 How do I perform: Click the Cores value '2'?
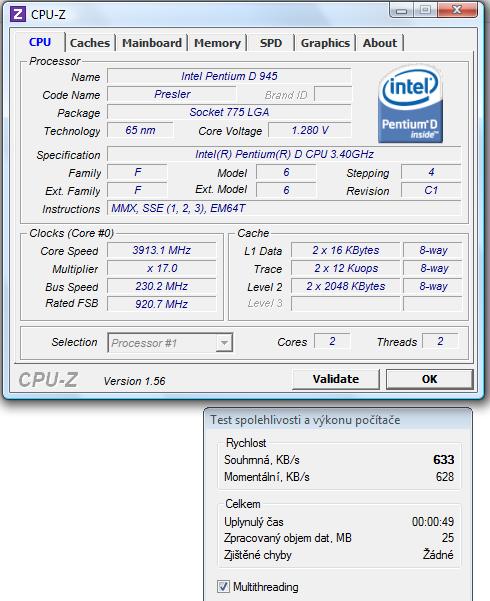[x=332, y=341]
